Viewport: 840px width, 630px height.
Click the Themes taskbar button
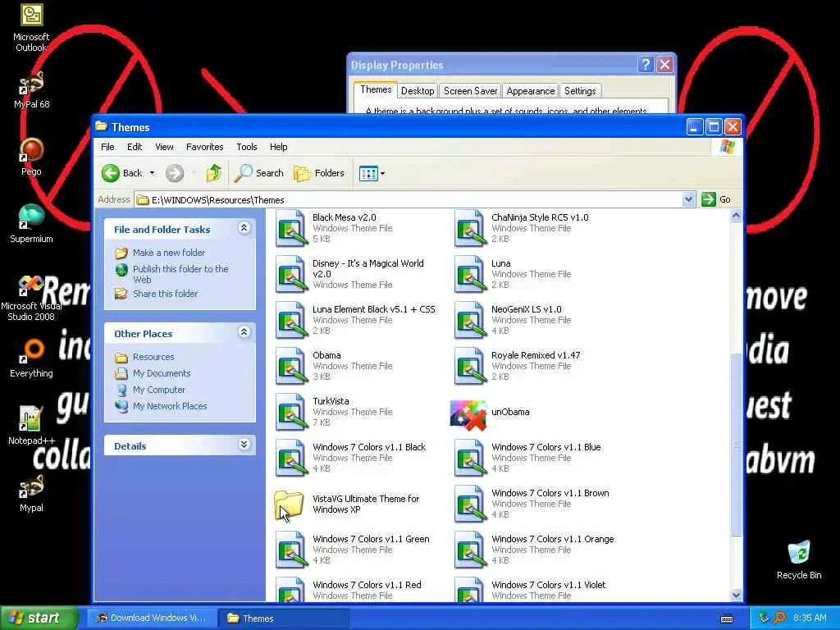tap(284, 619)
